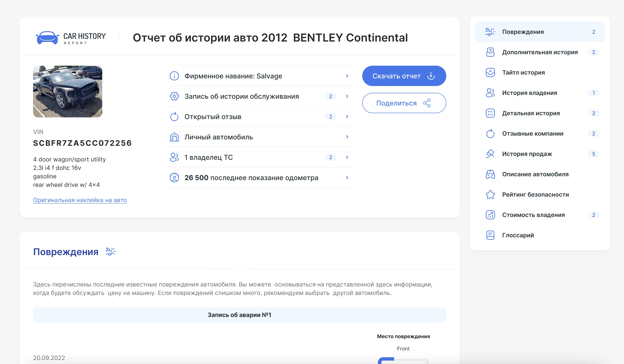The image size is (624, 364).
Task: Open the Глоссарий sidebar entry
Action: point(540,235)
